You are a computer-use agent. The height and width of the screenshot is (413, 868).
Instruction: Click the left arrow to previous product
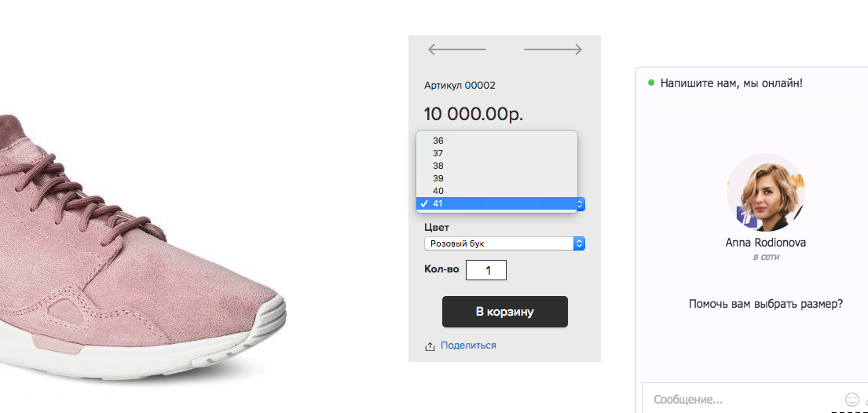(x=456, y=49)
